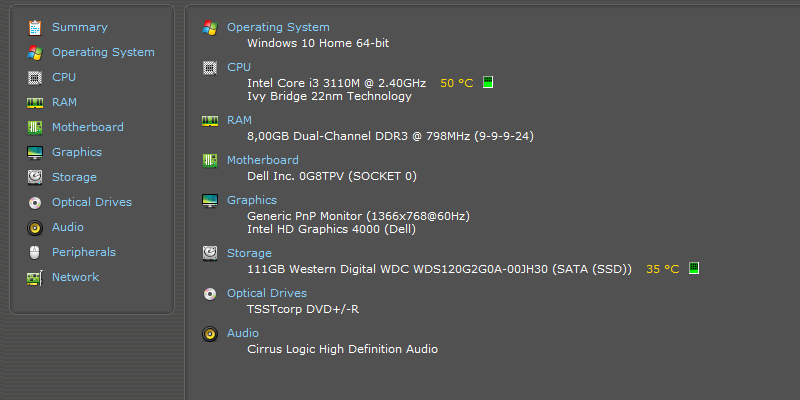Click the Storage hard drive icon in sidebar
This screenshot has width=800, height=400.
(x=35, y=178)
